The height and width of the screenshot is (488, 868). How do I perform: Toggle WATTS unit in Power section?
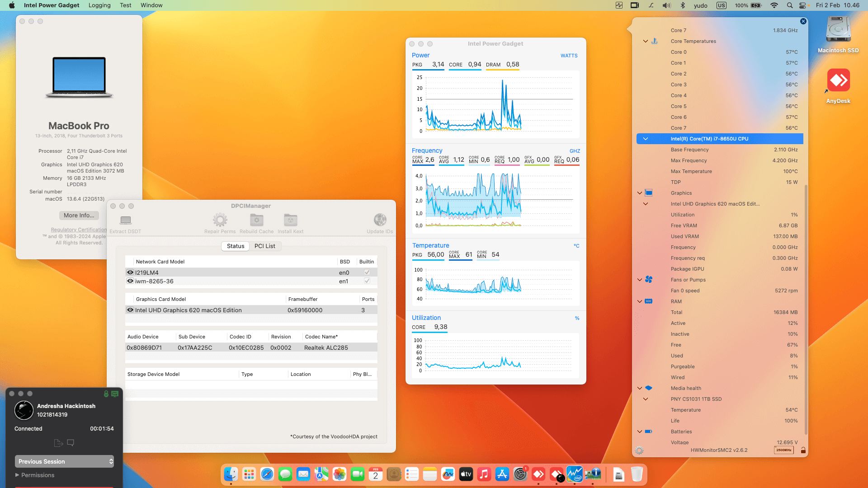click(x=569, y=56)
